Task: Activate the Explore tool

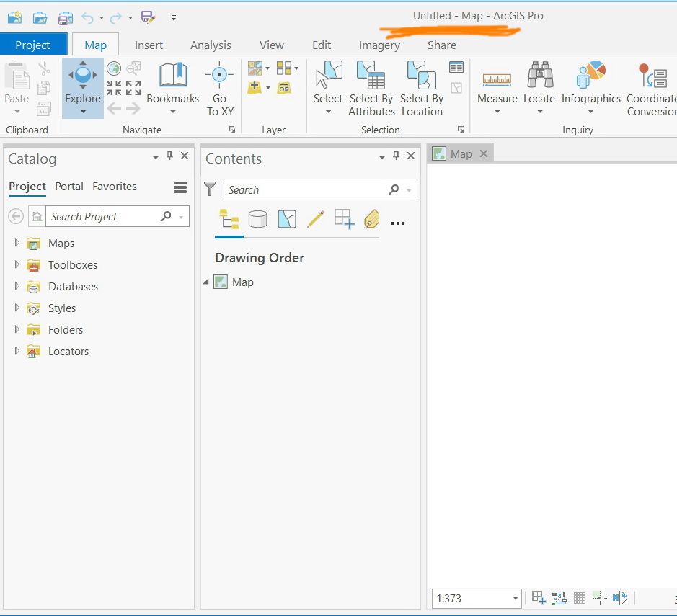Action: pyautogui.click(x=83, y=88)
